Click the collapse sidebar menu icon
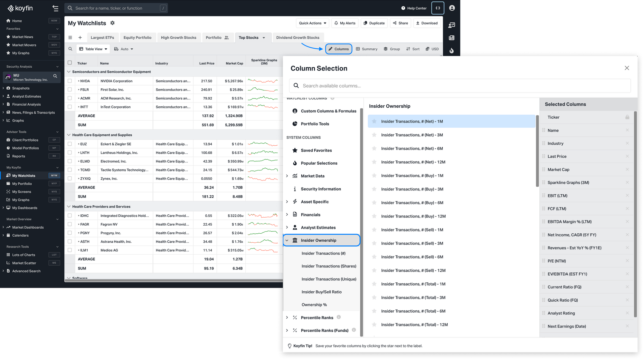The height and width of the screenshot is (360, 644). tap(55, 8)
